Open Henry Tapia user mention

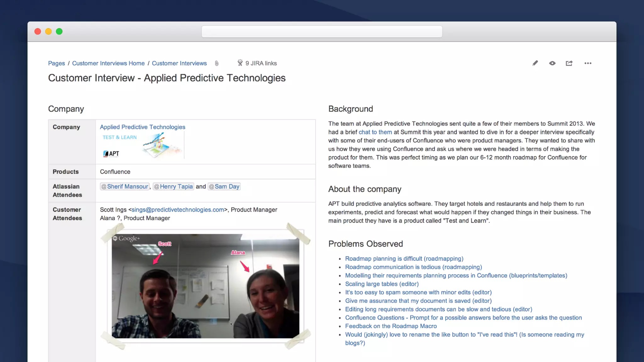(x=174, y=186)
